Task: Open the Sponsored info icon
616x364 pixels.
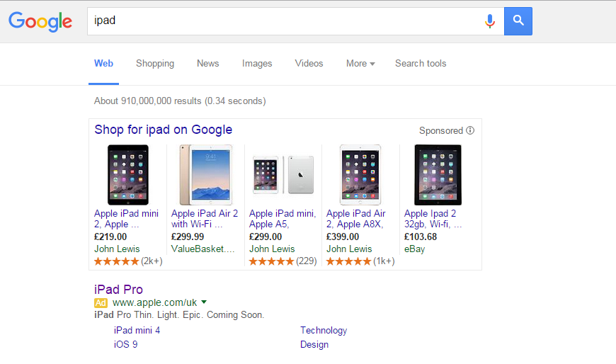Action: [470, 130]
